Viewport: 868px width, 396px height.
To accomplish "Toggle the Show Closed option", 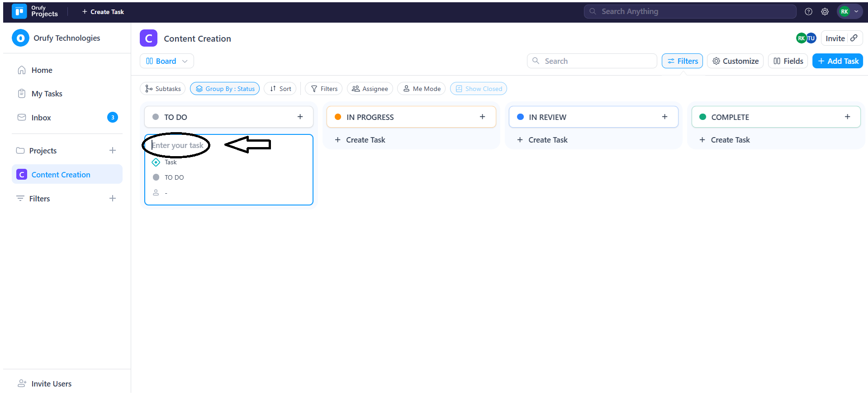I will [x=478, y=89].
